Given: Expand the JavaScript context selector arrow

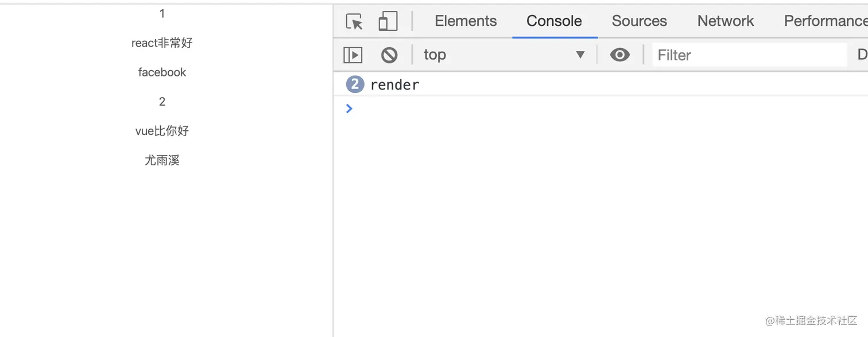Looking at the screenshot, I should pos(580,55).
